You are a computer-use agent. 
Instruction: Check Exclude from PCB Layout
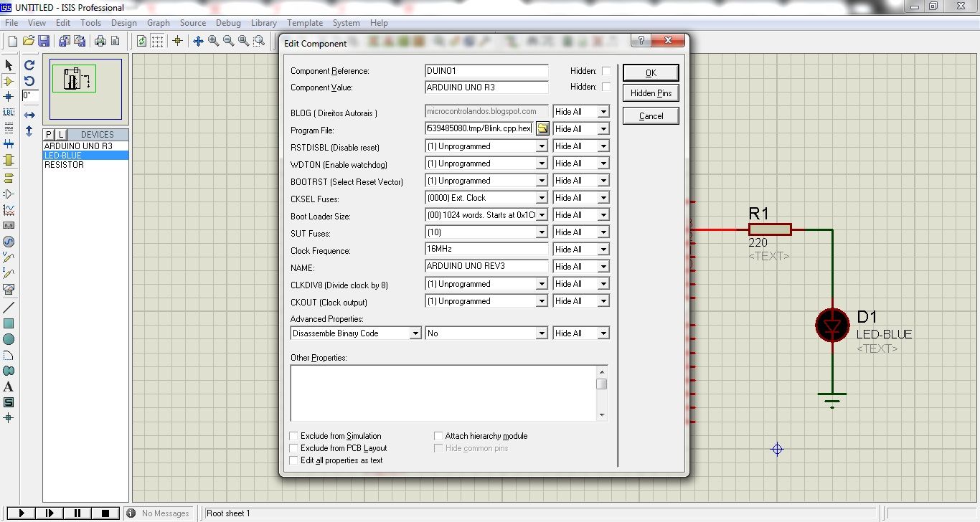coord(293,448)
